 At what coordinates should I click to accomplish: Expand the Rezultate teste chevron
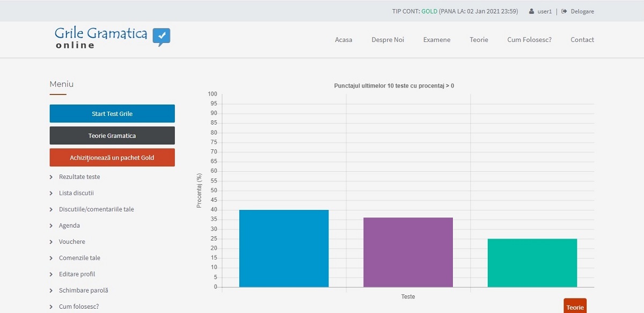click(x=51, y=177)
